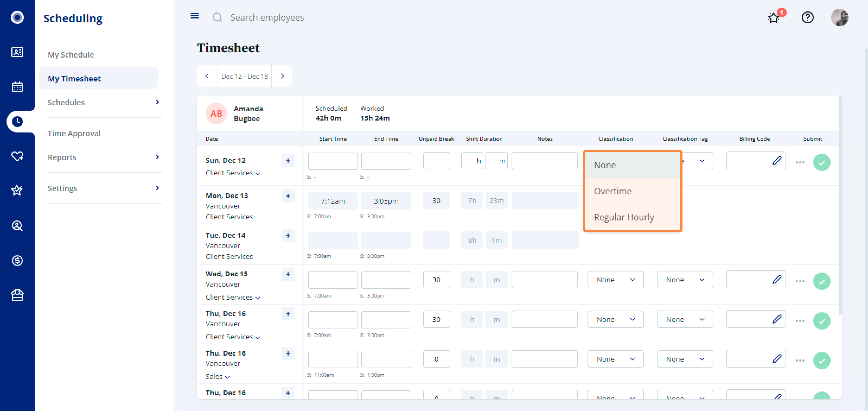Click the AB initials avatar

click(x=216, y=114)
